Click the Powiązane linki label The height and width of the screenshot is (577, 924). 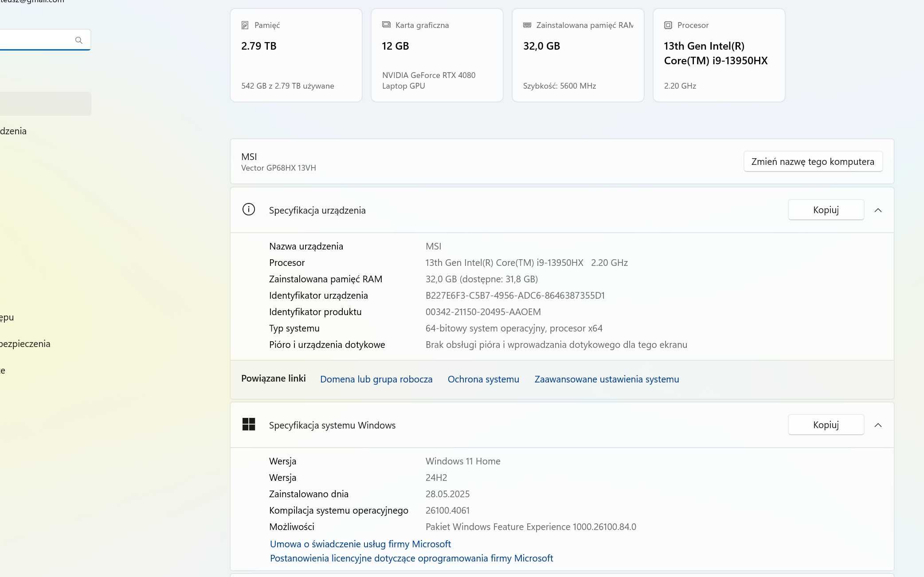(x=274, y=378)
